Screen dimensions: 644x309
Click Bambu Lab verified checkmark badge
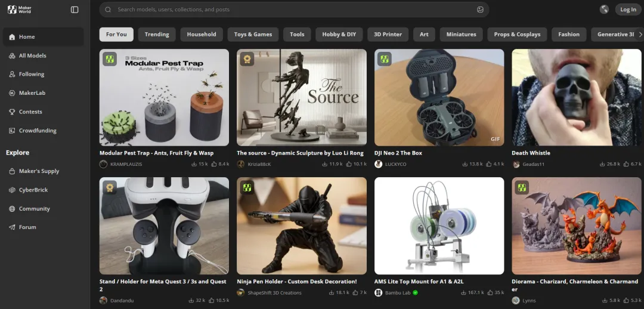click(x=415, y=292)
